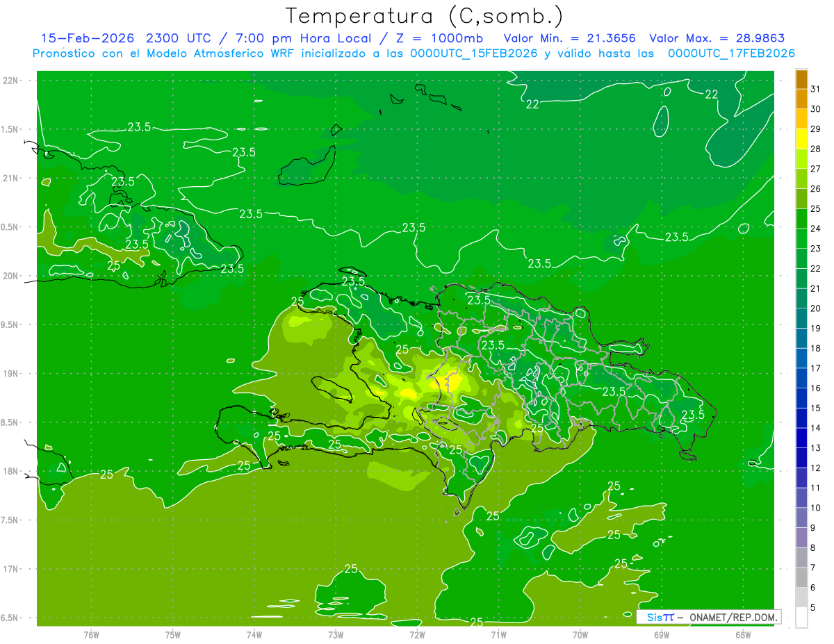Click the '75W' longitude axis label

pyautogui.click(x=173, y=635)
